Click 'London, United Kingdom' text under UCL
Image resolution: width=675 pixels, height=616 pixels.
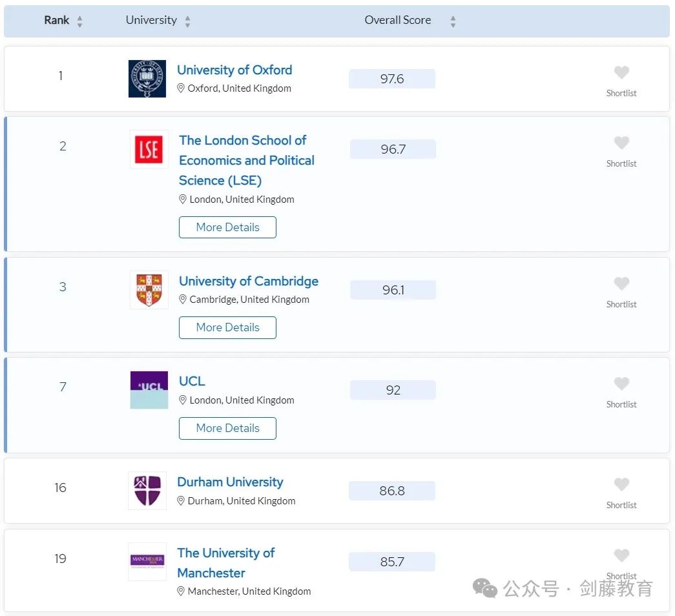[x=242, y=400]
